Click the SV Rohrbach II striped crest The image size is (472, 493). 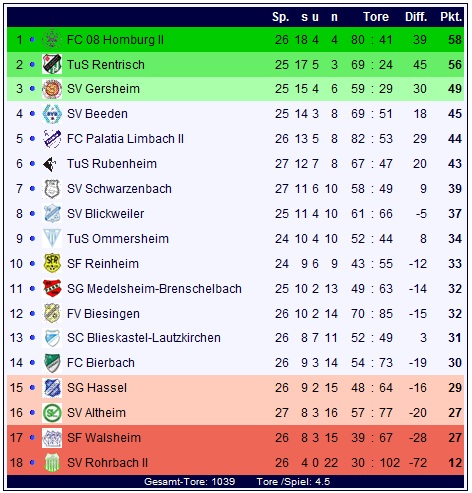pyautogui.click(x=52, y=463)
